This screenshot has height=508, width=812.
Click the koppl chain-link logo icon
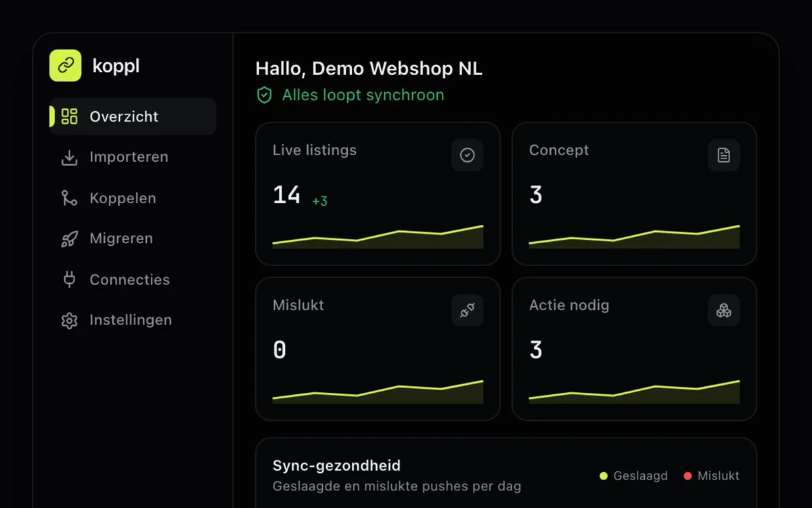(66, 66)
